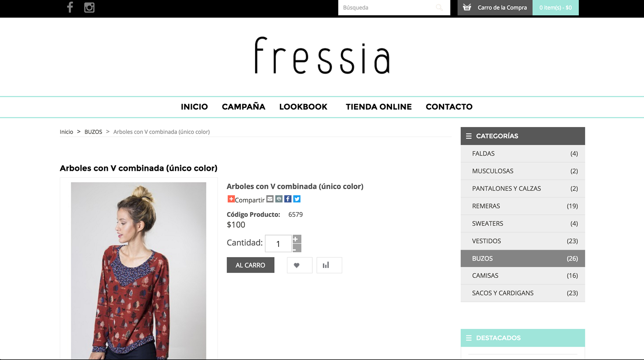644x360 pixels.
Task: Follow the BUZOS breadcrumb link
Action: tap(93, 132)
